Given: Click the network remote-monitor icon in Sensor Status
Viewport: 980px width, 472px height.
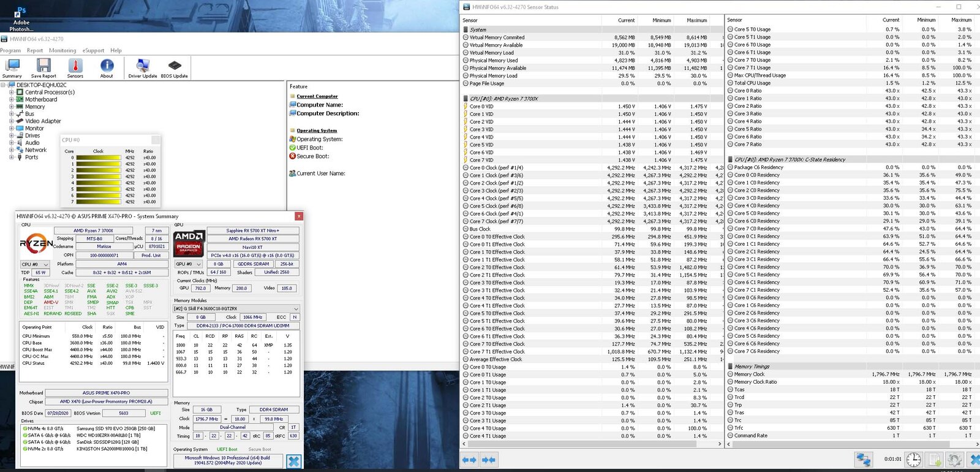Looking at the screenshot, I should click(864, 459).
